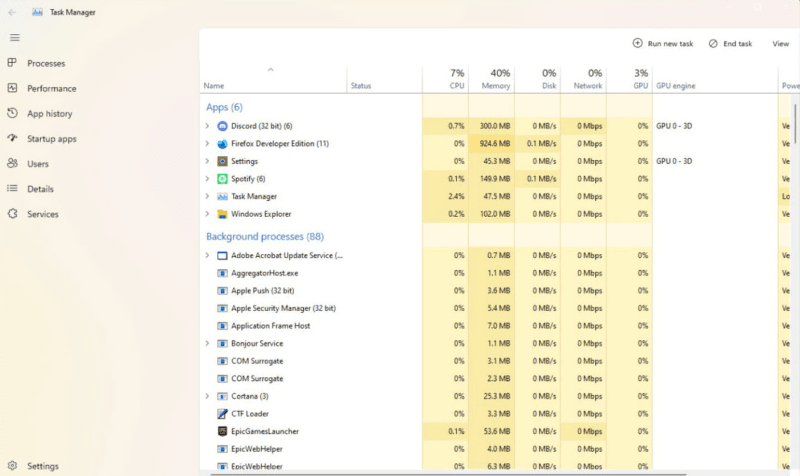Select the Processes sidebar icon
Image resolution: width=800 pixels, height=476 pixels.
coord(12,63)
